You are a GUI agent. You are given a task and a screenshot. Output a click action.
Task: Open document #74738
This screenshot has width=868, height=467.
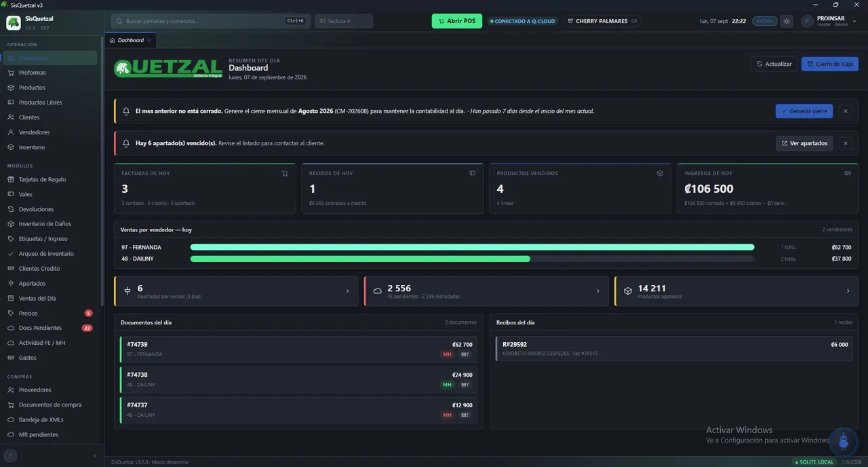(298, 380)
